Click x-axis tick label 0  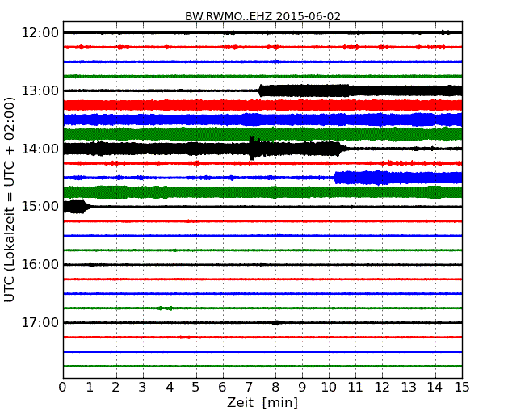tap(63, 388)
